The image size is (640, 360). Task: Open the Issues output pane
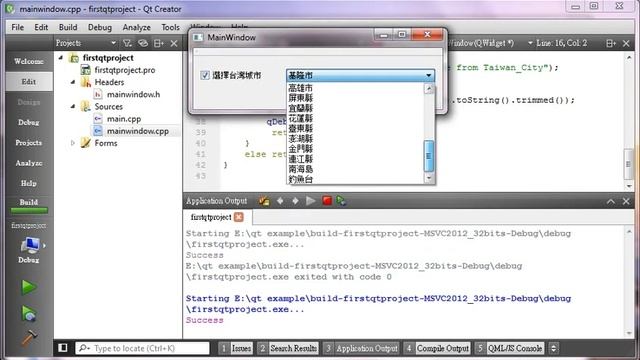[236, 348]
